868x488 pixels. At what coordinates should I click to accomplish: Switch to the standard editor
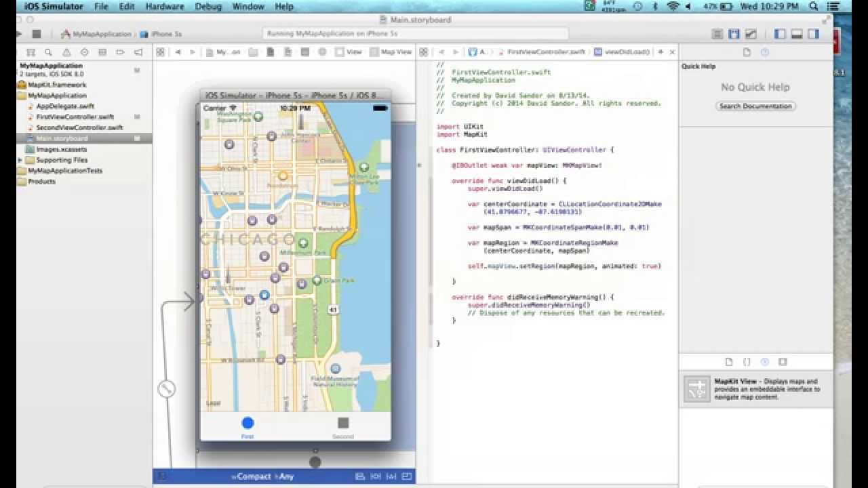coord(717,34)
